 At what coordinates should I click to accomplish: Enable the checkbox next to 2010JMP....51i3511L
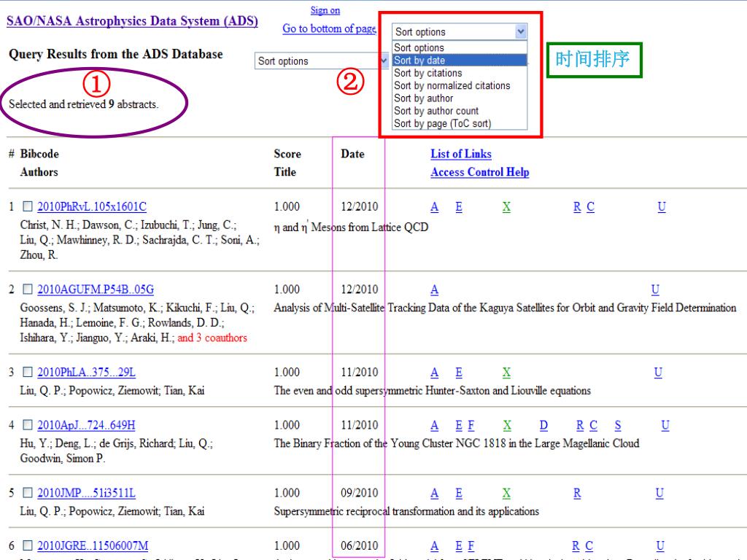[x=28, y=492]
